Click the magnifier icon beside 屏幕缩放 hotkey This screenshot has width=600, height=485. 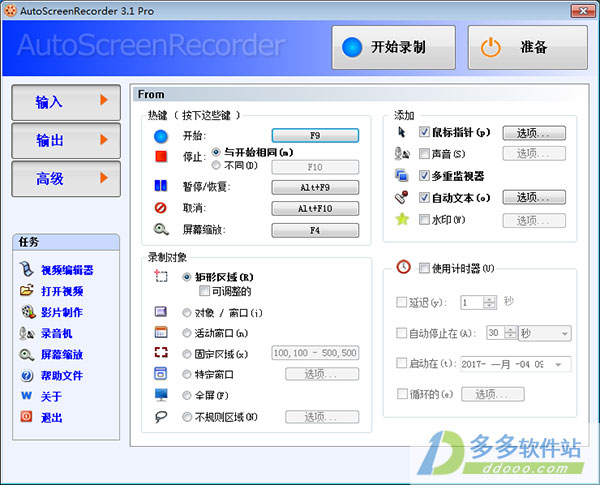(x=161, y=229)
